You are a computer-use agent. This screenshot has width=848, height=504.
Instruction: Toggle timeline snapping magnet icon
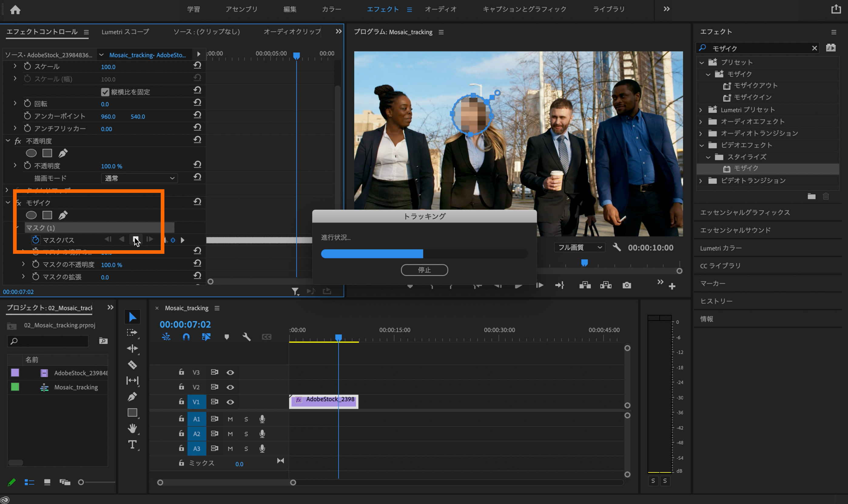pyautogui.click(x=186, y=337)
